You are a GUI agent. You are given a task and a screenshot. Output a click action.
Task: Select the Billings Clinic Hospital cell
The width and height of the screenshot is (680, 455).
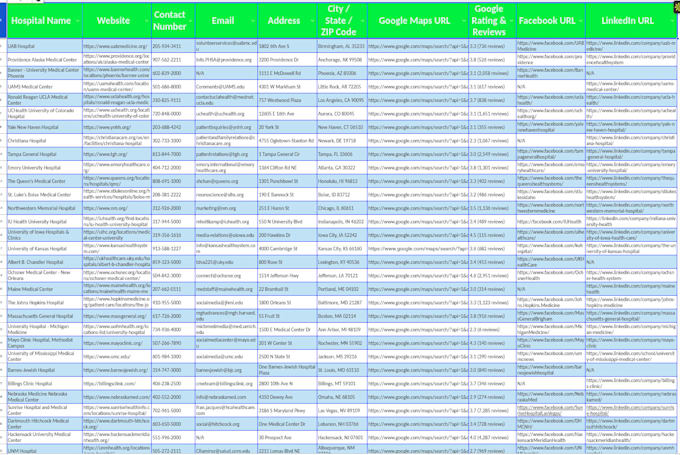[44, 383]
